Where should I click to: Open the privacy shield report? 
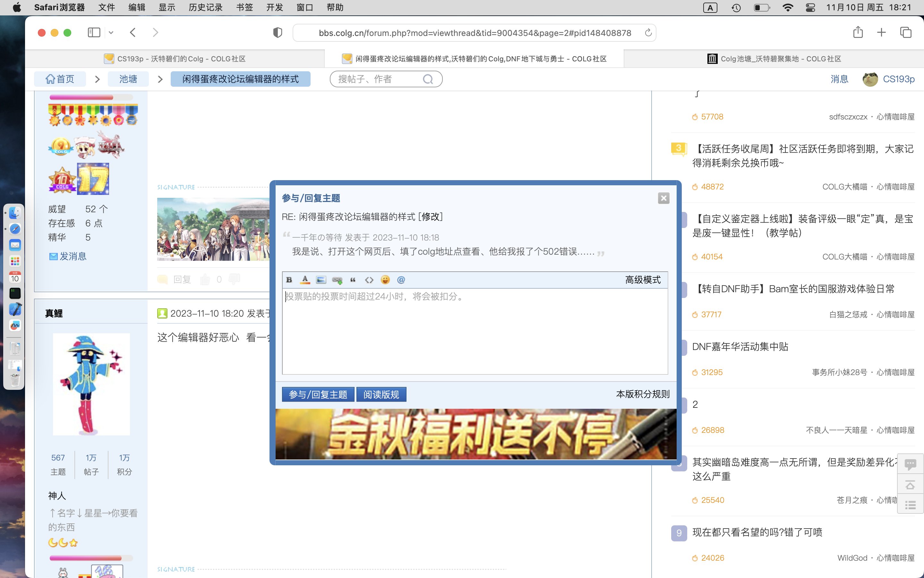pos(278,33)
